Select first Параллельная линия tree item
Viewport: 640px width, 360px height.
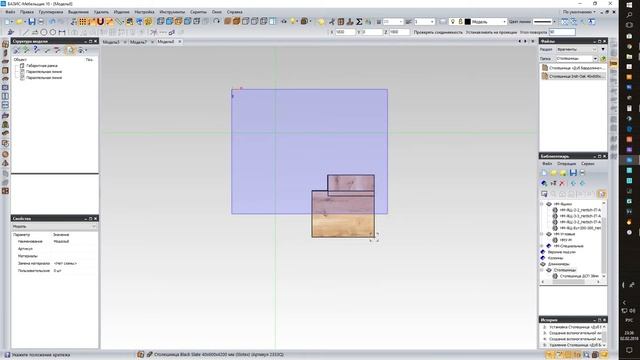[x=44, y=71]
